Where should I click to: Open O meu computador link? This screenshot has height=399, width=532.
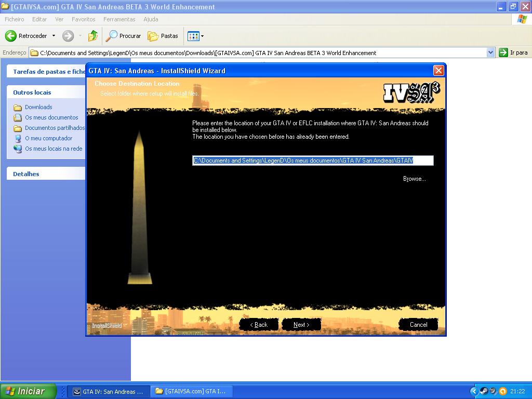[x=48, y=138]
